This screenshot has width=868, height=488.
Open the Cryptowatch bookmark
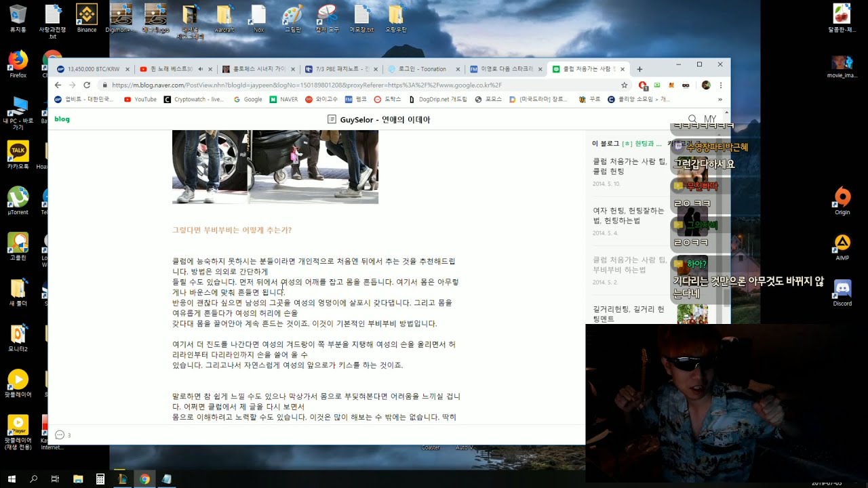pyautogui.click(x=194, y=99)
